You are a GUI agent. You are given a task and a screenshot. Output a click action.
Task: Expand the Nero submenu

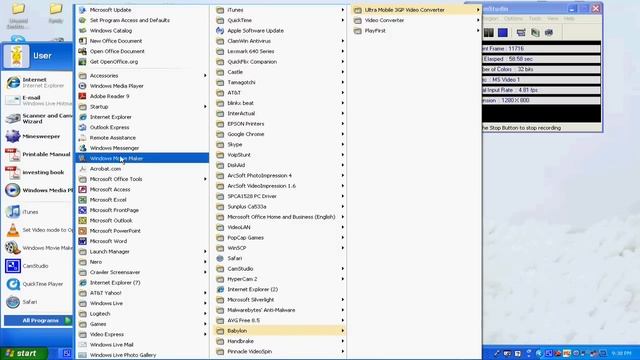tap(142, 262)
